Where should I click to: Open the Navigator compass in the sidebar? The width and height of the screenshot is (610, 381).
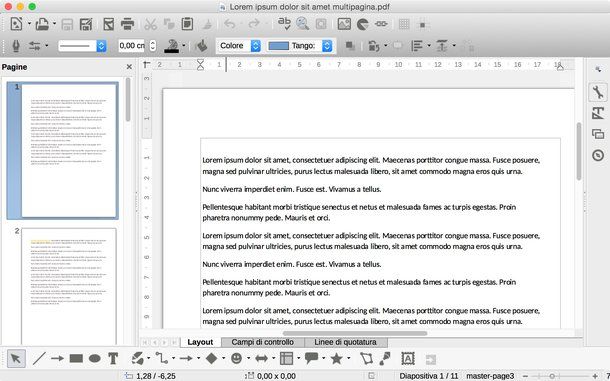598,155
